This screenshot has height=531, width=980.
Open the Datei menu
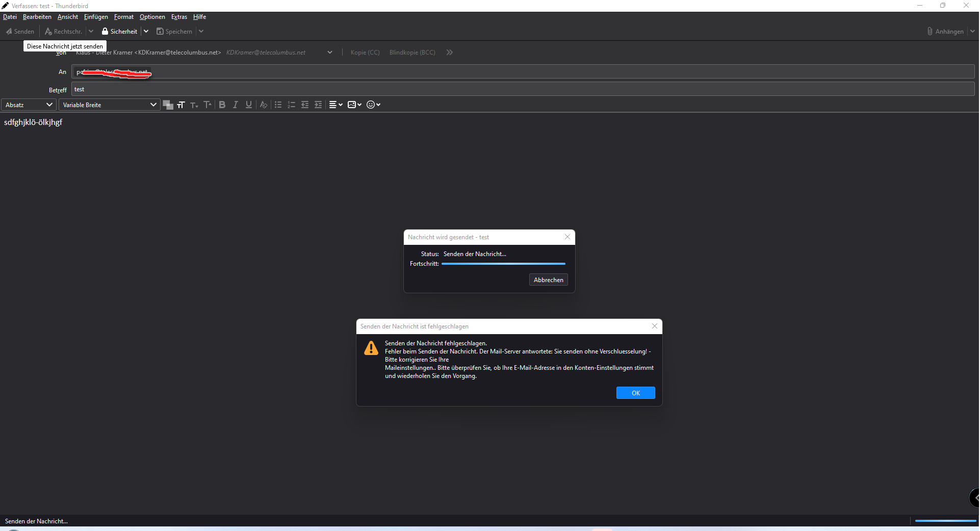click(x=10, y=17)
